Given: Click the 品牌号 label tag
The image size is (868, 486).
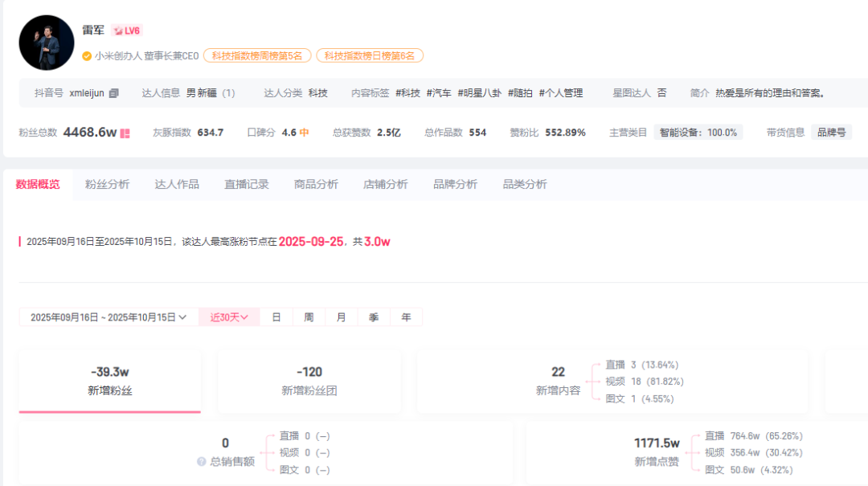Looking at the screenshot, I should [x=831, y=133].
